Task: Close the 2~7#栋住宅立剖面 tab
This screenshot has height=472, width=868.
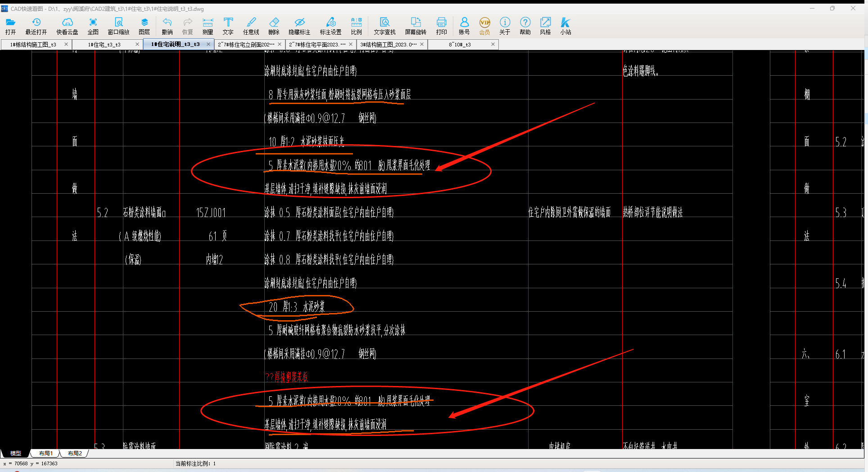Action: (280, 44)
